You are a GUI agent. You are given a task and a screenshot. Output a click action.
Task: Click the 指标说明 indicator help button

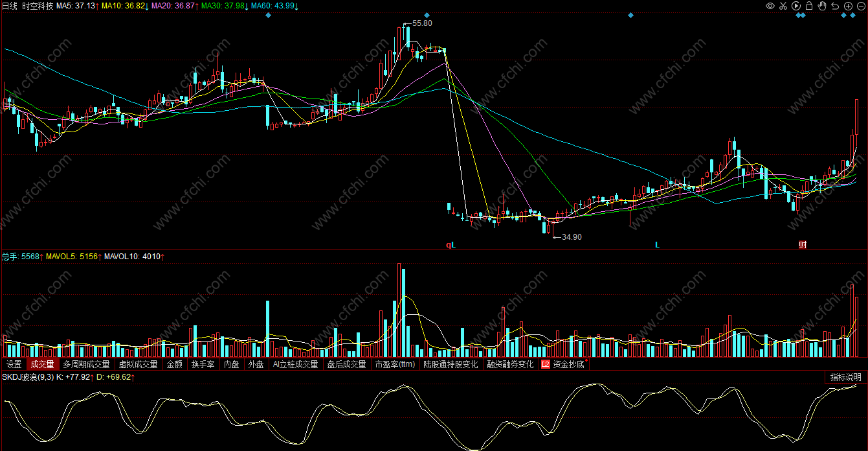point(846,377)
